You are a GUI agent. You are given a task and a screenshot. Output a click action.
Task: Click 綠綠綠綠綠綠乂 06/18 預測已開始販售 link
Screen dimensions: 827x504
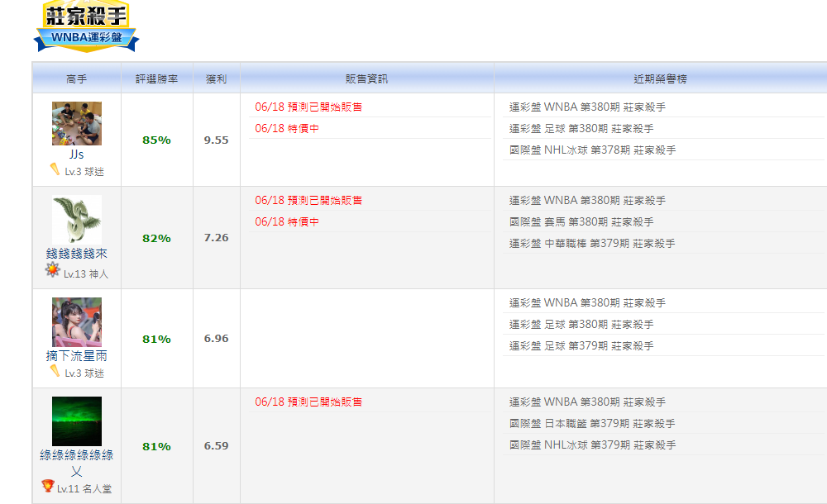308,402
